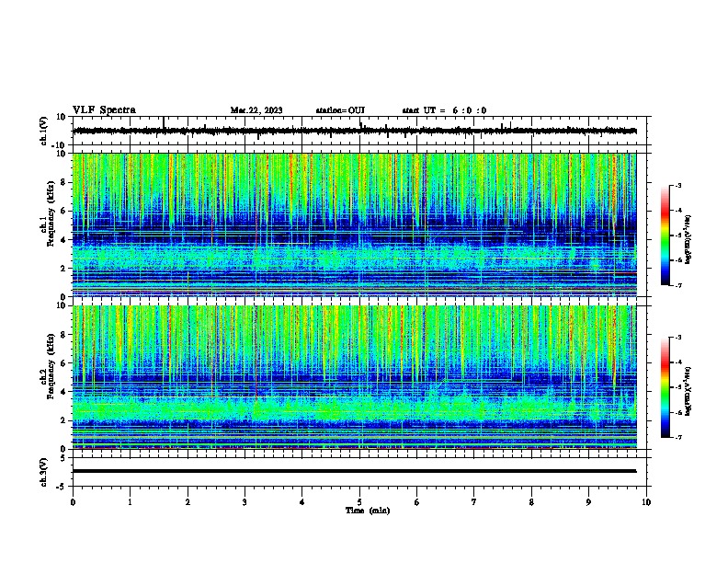Click the ch.2 spectrogram color scale bar

(665, 387)
